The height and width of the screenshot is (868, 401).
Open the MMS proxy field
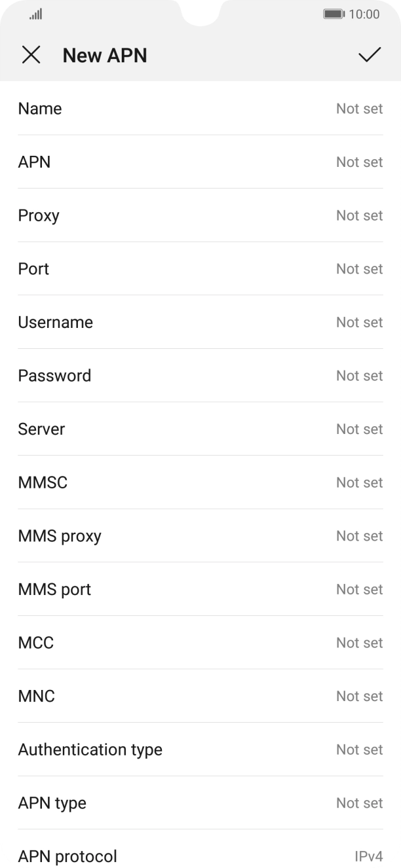point(200,536)
